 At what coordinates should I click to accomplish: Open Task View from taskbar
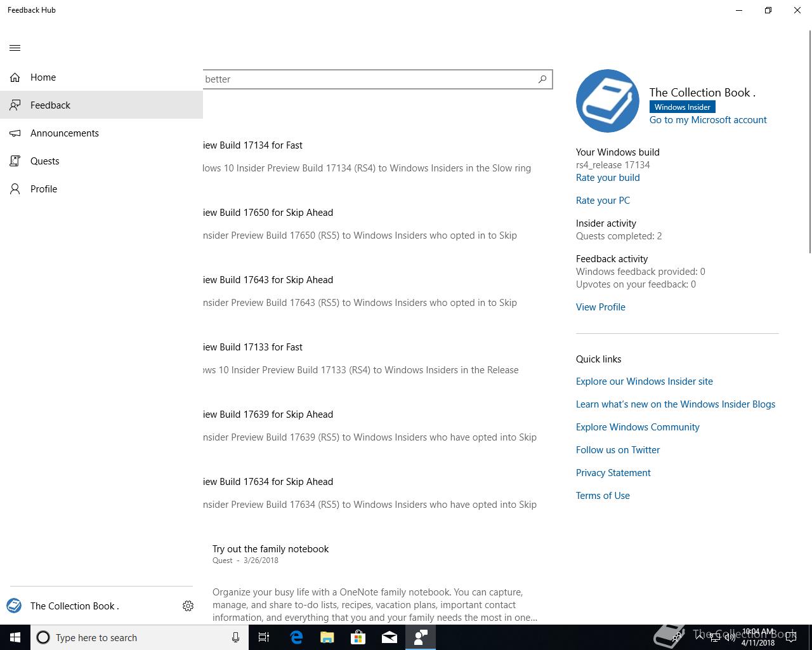[x=264, y=637]
